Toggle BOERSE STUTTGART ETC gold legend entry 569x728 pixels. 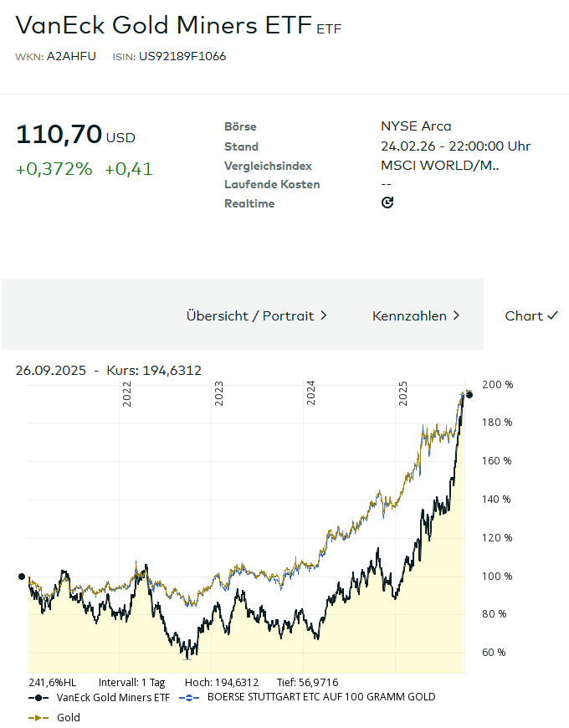click(307, 697)
